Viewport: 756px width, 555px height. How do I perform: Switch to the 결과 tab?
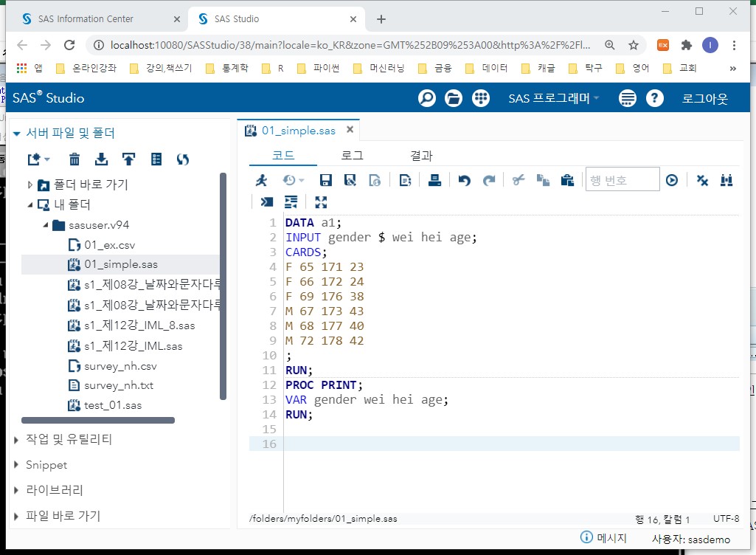421,156
